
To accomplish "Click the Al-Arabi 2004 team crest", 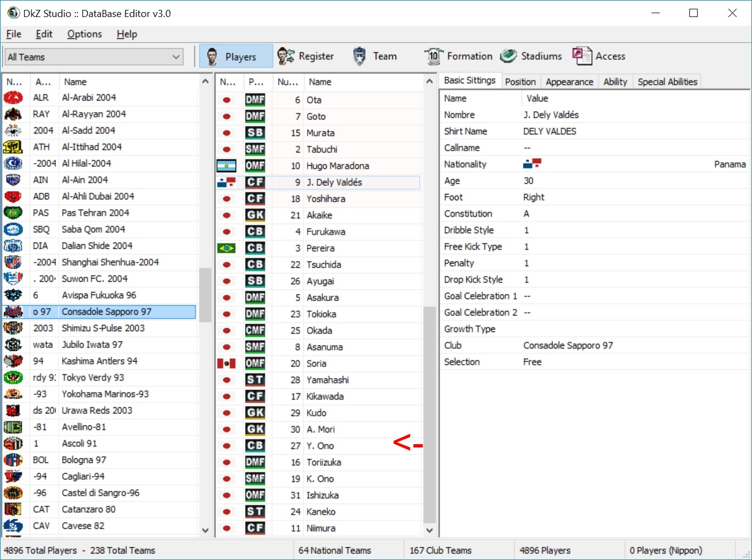I will point(13,98).
